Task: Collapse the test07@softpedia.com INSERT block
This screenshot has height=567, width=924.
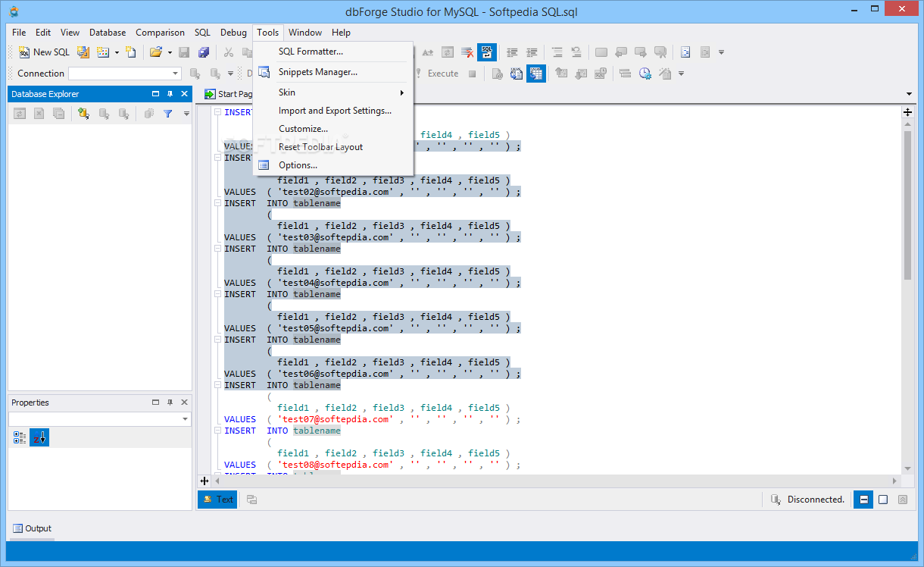Action: coord(217,385)
